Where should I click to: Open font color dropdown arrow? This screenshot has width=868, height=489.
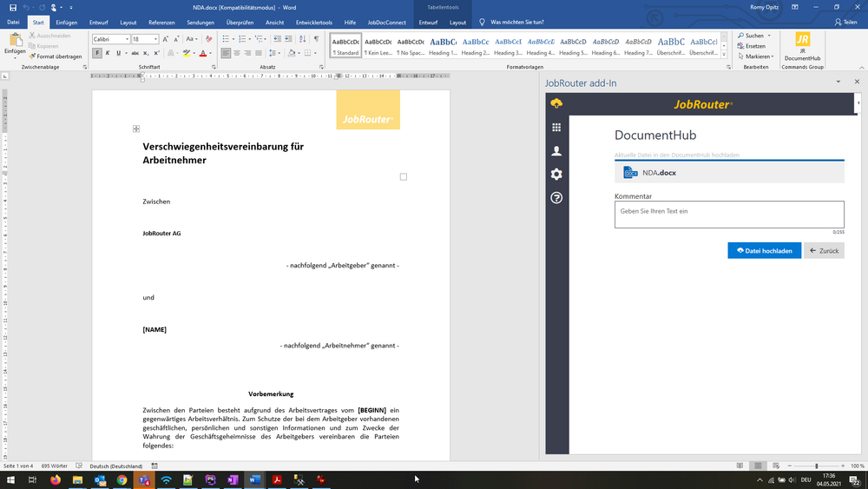tap(210, 53)
